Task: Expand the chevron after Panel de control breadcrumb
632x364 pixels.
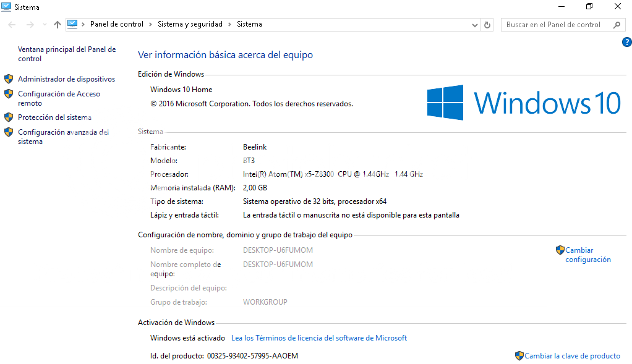Action: 150,25
